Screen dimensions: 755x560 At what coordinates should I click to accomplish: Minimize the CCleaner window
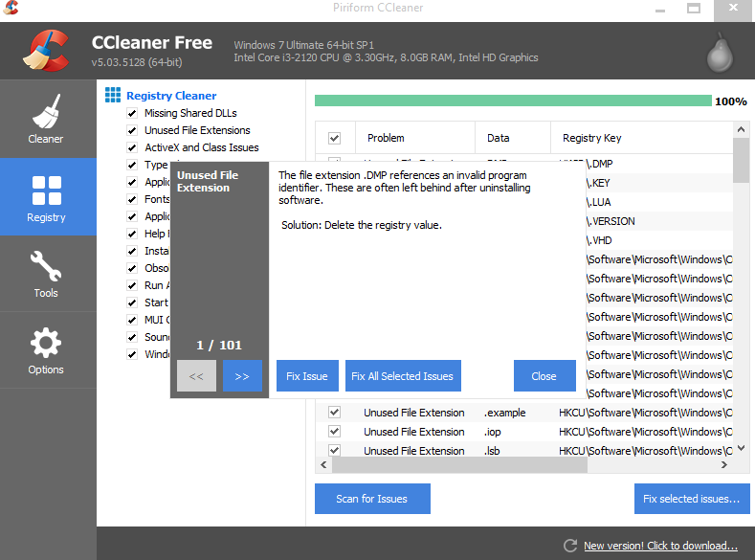point(660,10)
